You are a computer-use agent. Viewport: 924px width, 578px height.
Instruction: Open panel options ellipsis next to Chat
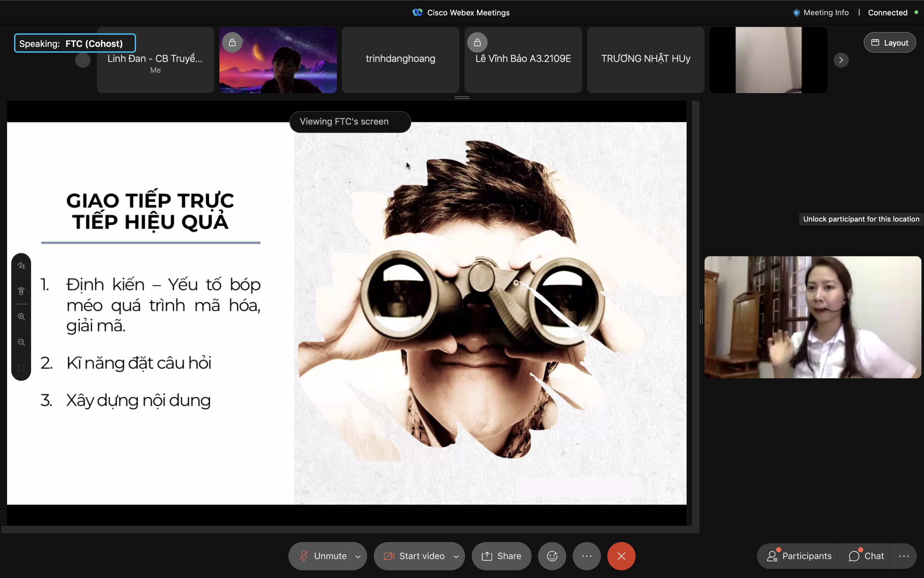[x=904, y=556]
